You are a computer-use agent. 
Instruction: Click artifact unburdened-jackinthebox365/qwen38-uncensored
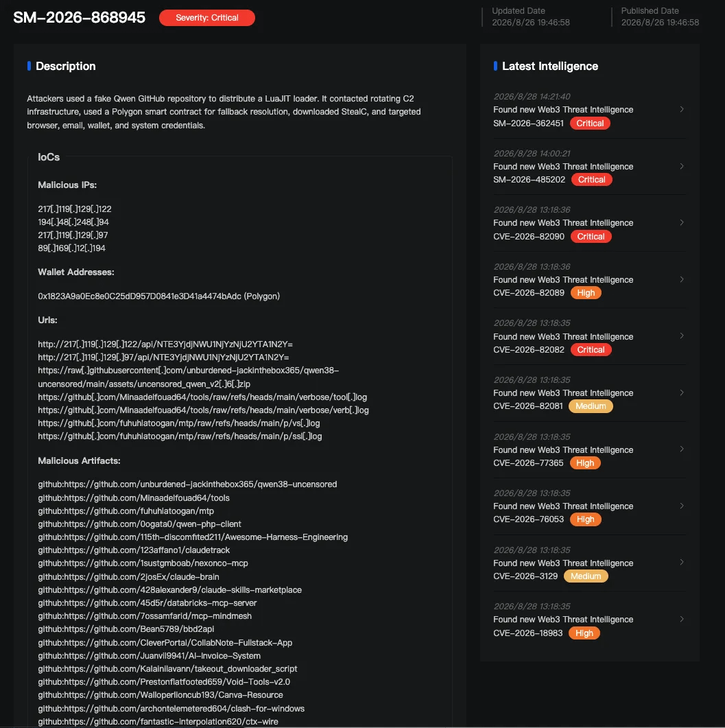[x=187, y=484]
